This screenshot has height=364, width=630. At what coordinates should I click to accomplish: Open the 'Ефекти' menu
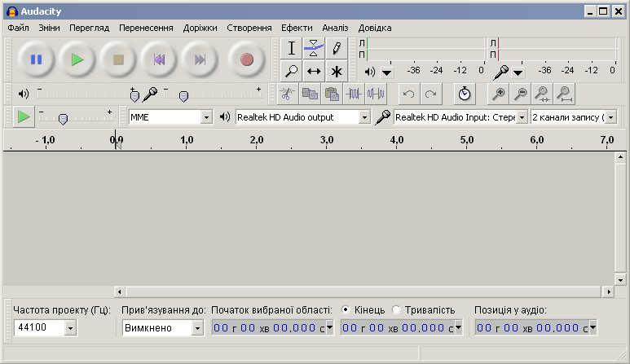click(x=297, y=28)
